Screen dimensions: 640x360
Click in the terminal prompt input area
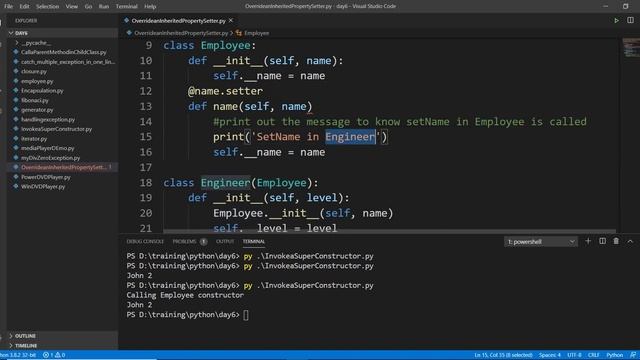point(246,315)
